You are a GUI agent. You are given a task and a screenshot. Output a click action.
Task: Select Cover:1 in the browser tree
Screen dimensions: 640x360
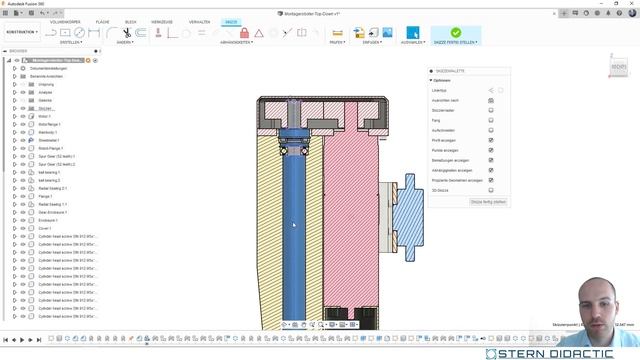(44, 229)
